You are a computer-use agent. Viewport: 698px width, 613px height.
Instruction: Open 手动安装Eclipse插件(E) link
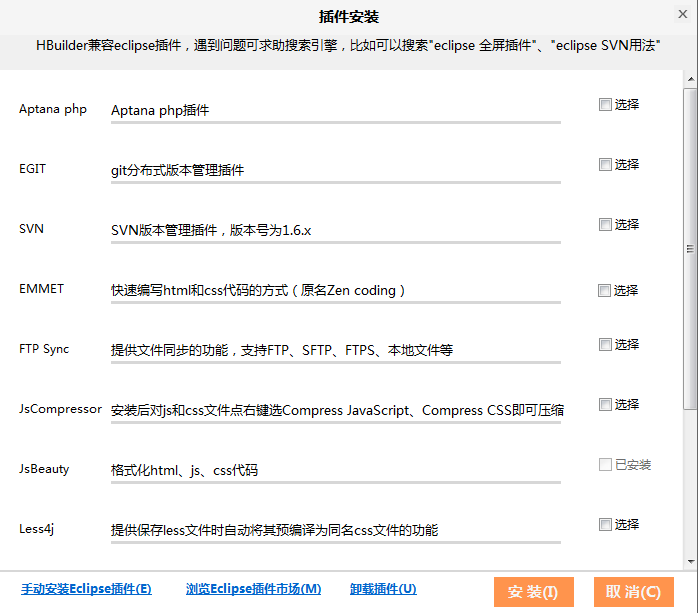86,589
